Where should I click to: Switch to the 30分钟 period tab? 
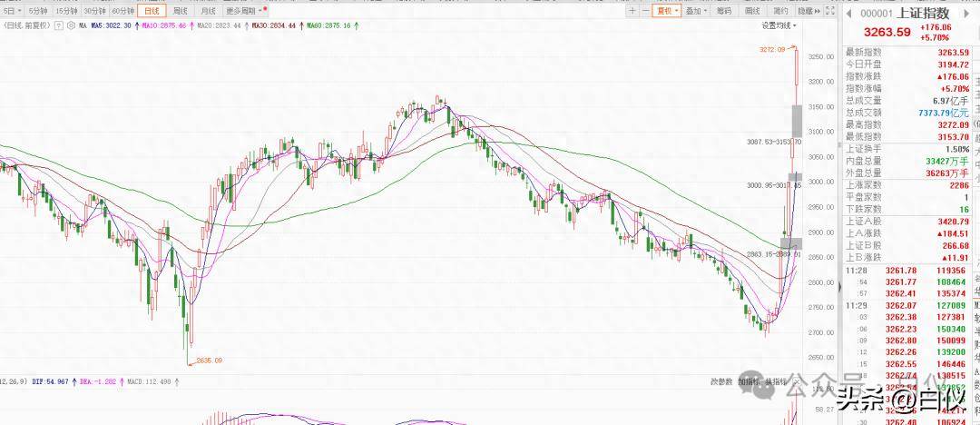pos(95,11)
